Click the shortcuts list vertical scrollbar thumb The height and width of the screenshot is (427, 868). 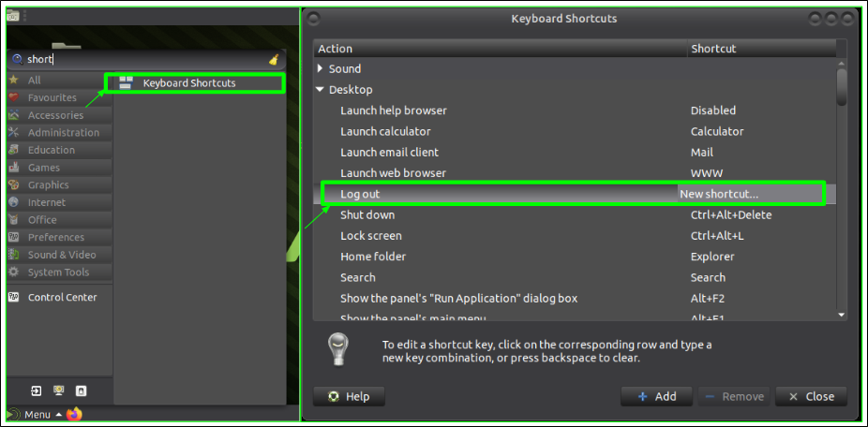(842, 87)
